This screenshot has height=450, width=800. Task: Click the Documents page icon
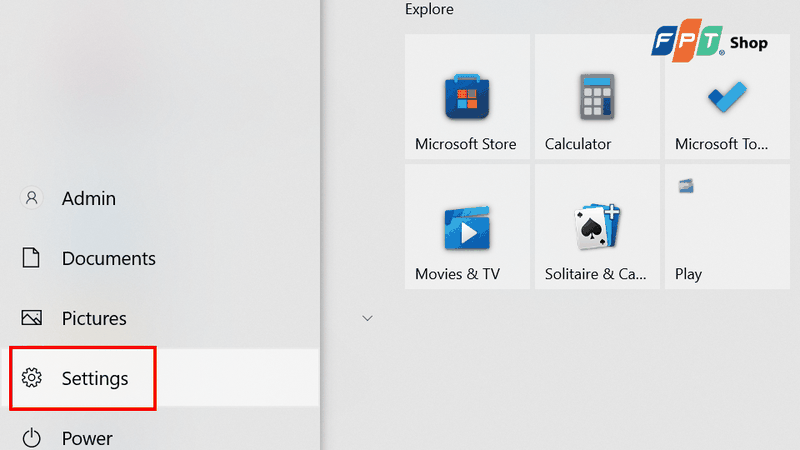(31, 258)
